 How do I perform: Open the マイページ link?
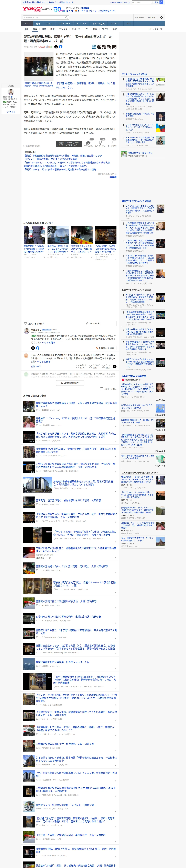[139, 18]
